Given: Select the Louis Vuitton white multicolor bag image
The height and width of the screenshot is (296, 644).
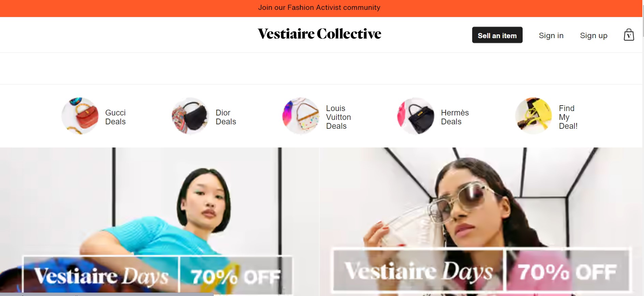Looking at the screenshot, I should [x=301, y=116].
